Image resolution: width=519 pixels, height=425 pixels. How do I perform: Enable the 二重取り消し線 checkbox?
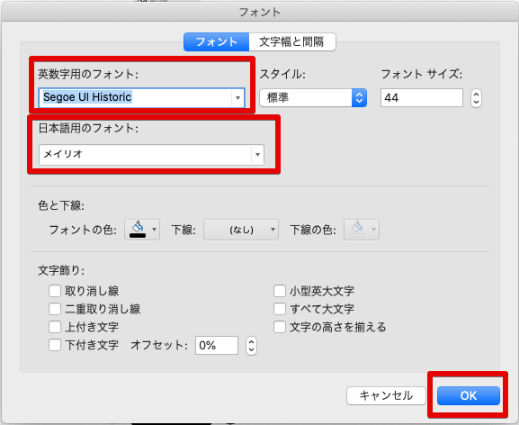click(55, 309)
